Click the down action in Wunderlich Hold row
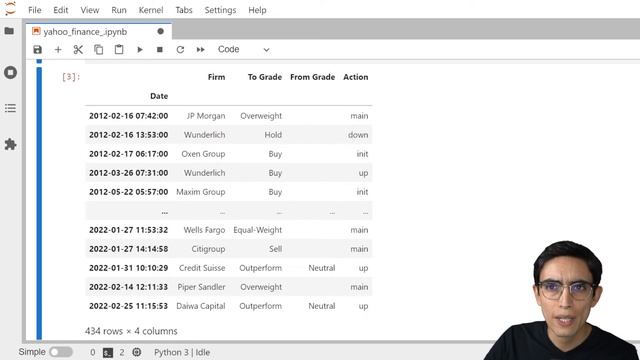640x360 pixels. [358, 135]
